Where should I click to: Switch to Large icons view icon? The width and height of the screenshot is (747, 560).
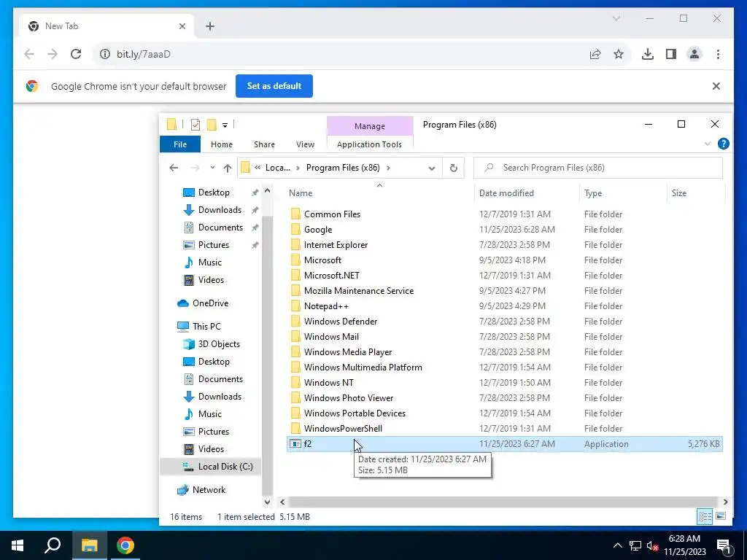(x=721, y=516)
